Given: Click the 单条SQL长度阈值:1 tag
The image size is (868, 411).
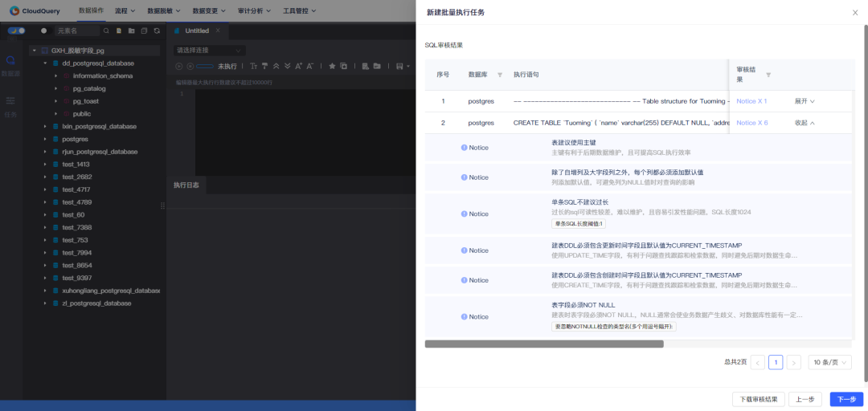Looking at the screenshot, I should click(579, 224).
